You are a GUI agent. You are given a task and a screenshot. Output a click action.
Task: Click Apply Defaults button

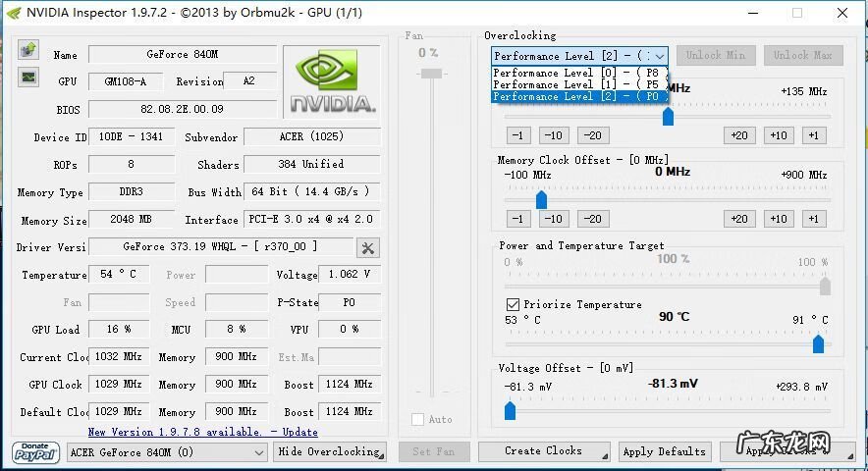pyautogui.click(x=664, y=452)
